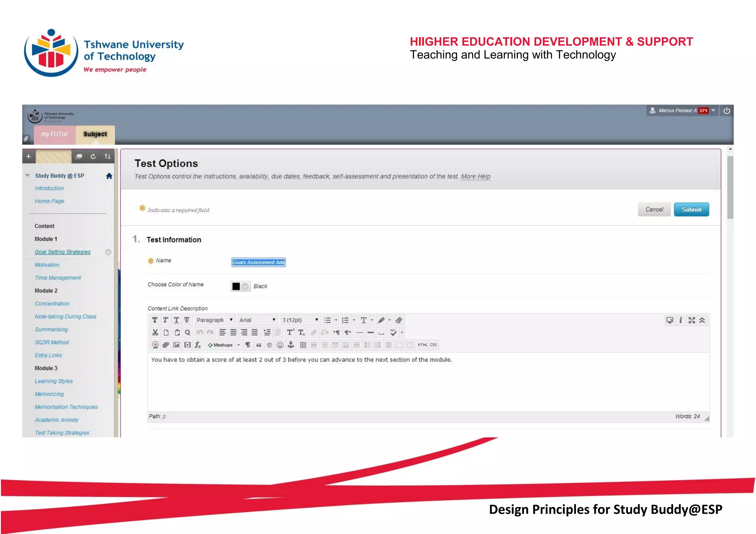Screen dimensions: 756x534
Task: Collapse the editor toolbar with double chevron
Action: click(x=702, y=320)
